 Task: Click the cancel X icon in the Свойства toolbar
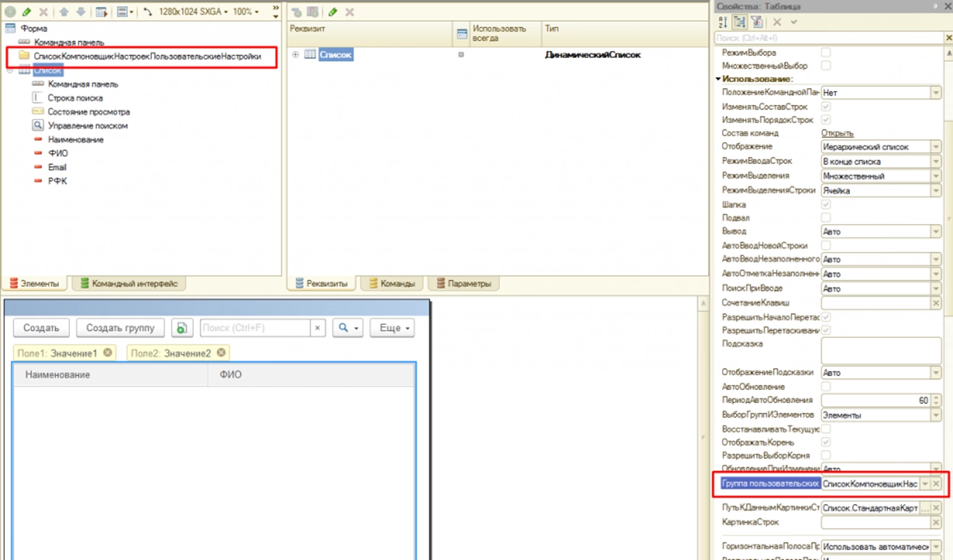click(x=777, y=22)
